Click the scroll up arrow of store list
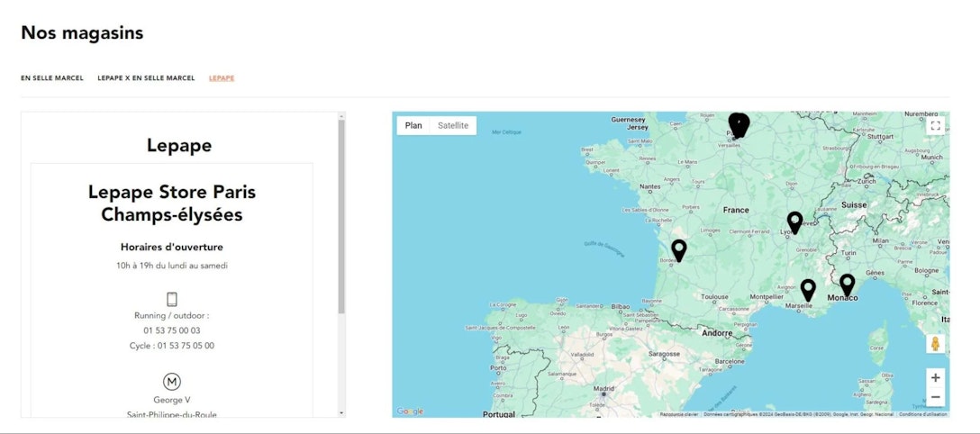980x434 pixels. [341, 116]
